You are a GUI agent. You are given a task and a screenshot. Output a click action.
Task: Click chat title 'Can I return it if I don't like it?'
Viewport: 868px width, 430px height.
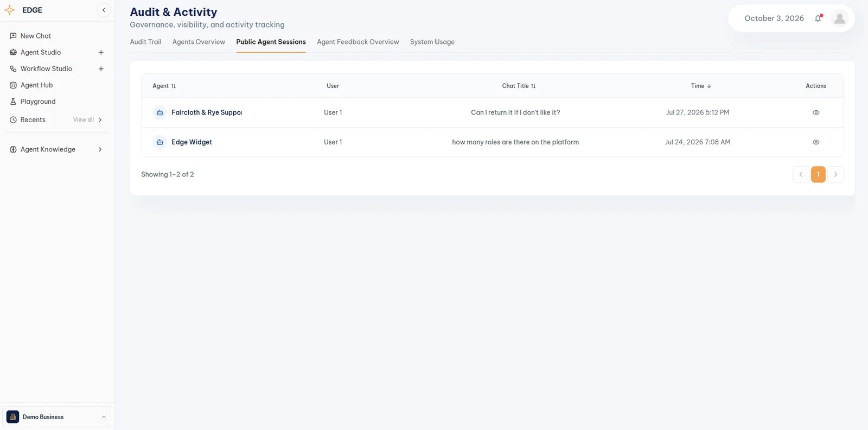[x=515, y=112]
